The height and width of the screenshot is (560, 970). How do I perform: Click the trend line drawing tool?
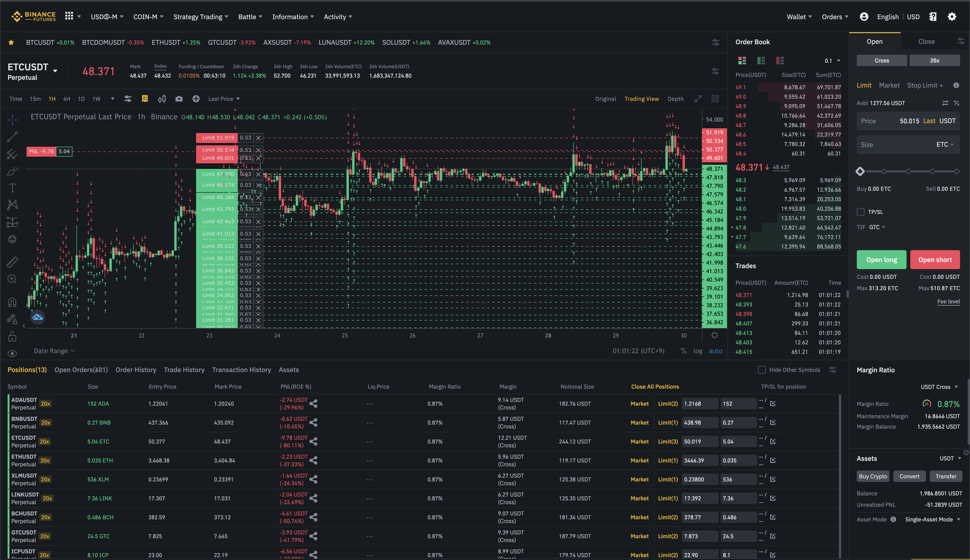[x=12, y=136]
